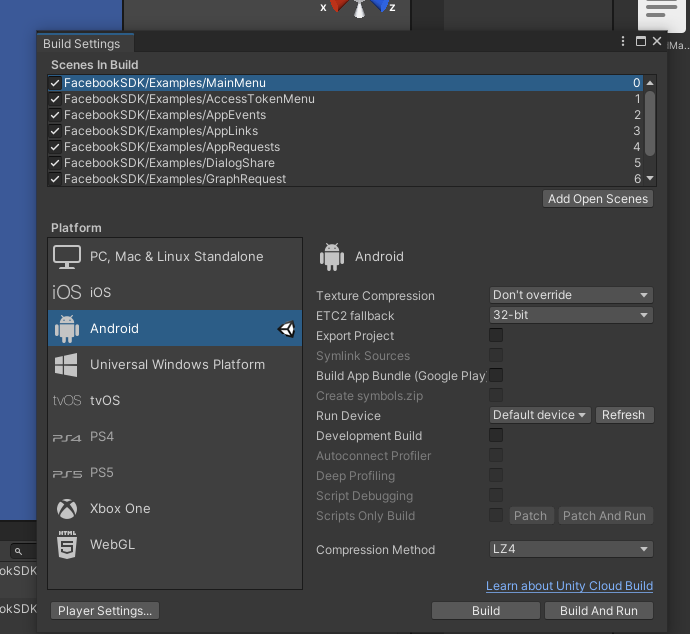Image resolution: width=690 pixels, height=634 pixels.
Task: Select the FacebookSDK/Examples/GraphRequest scene row text
Action: pyautogui.click(x=175, y=179)
